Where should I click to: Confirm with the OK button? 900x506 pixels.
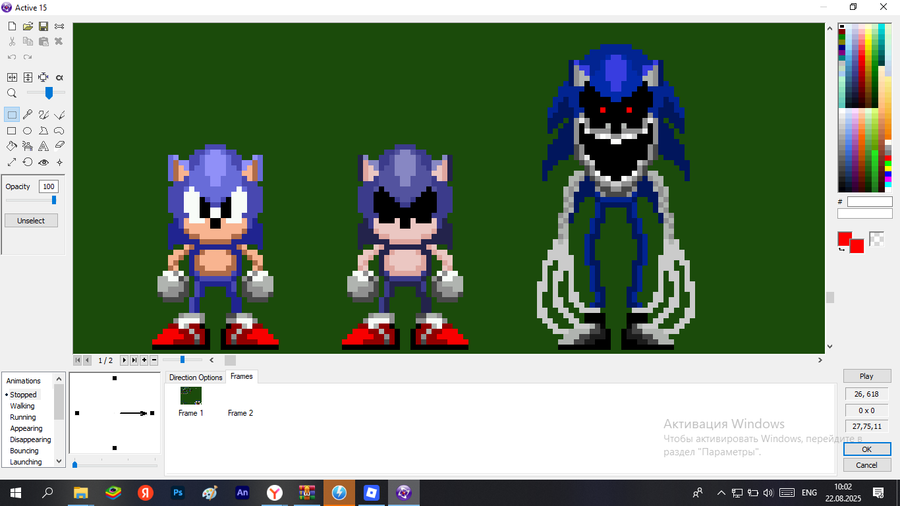point(867,449)
